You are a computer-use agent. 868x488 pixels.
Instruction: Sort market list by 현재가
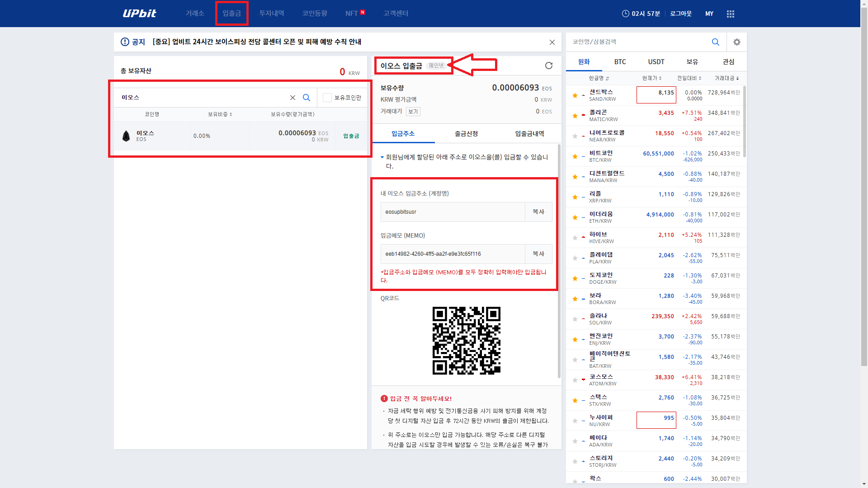(651, 78)
